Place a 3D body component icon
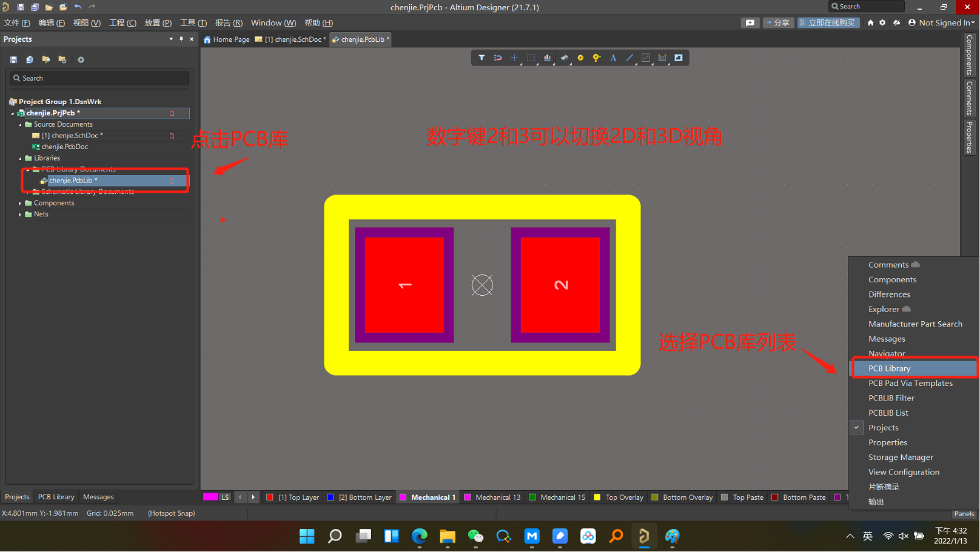 pyautogui.click(x=564, y=58)
